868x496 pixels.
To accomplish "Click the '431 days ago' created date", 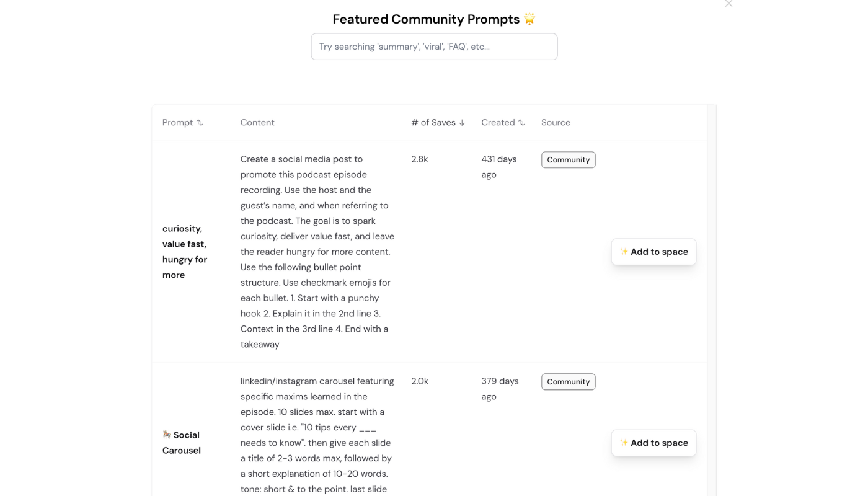I will (499, 167).
